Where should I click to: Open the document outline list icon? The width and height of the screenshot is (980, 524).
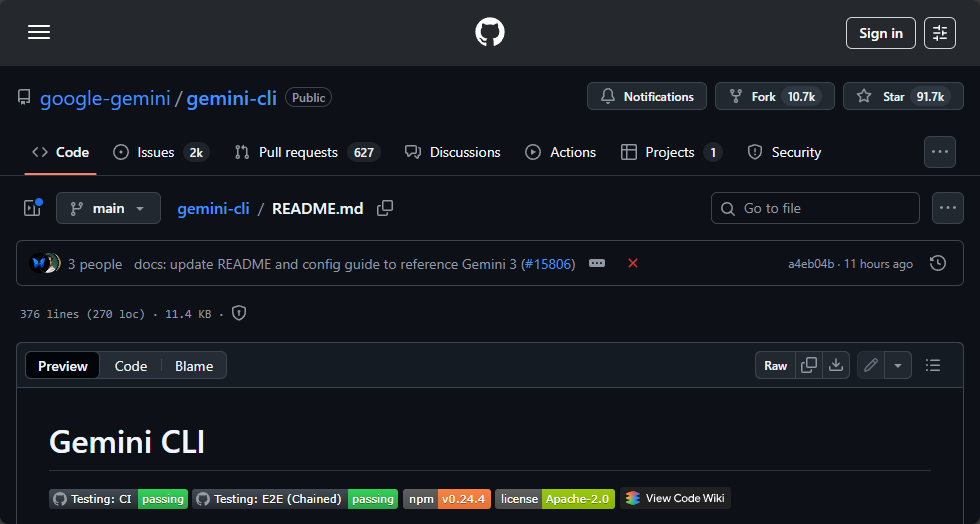click(x=933, y=365)
